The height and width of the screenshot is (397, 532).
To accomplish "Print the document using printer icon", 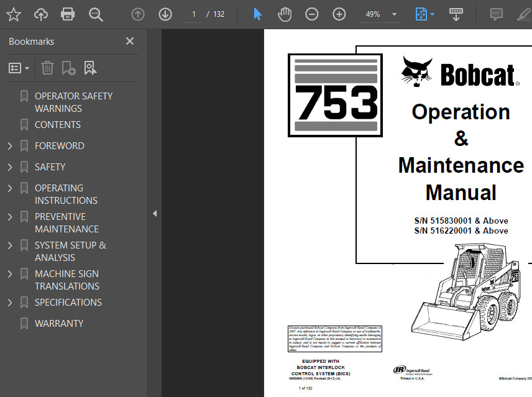I will (68, 14).
